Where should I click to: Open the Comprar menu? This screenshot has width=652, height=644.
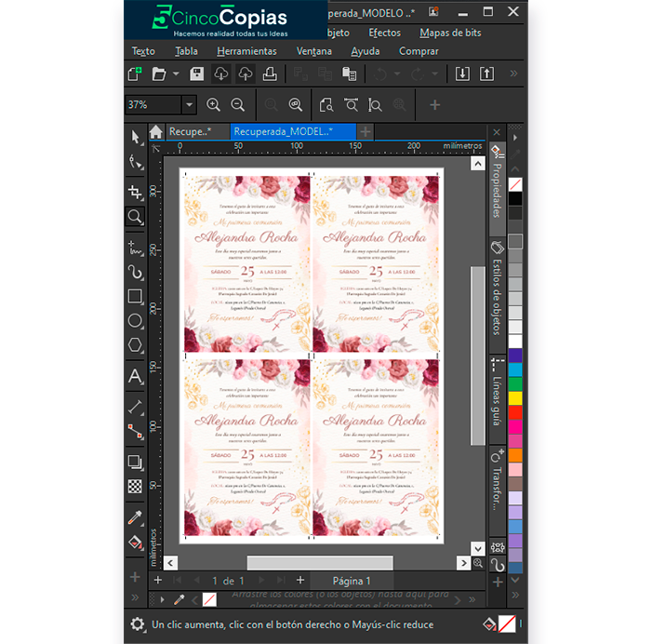point(419,51)
